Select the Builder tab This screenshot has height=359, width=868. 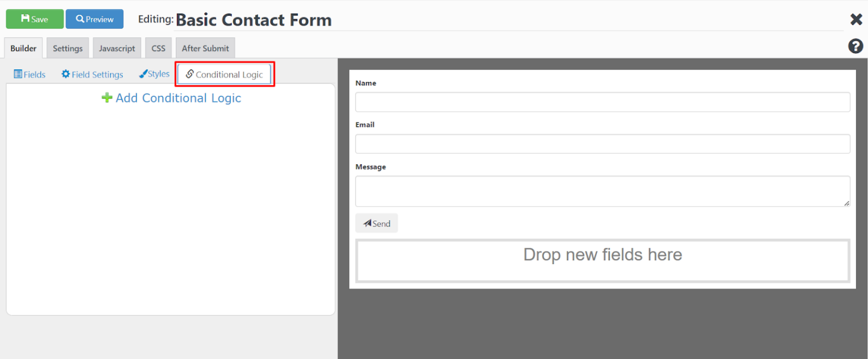click(23, 48)
